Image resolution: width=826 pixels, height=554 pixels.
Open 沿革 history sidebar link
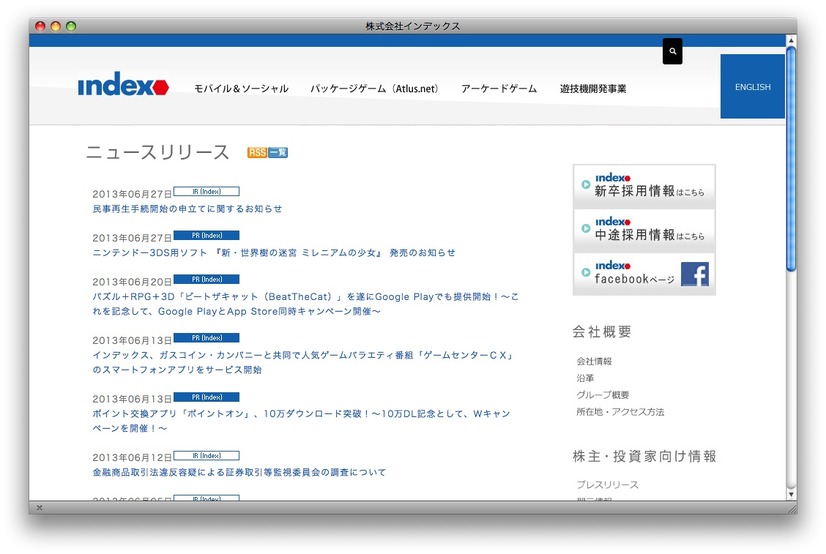click(585, 378)
